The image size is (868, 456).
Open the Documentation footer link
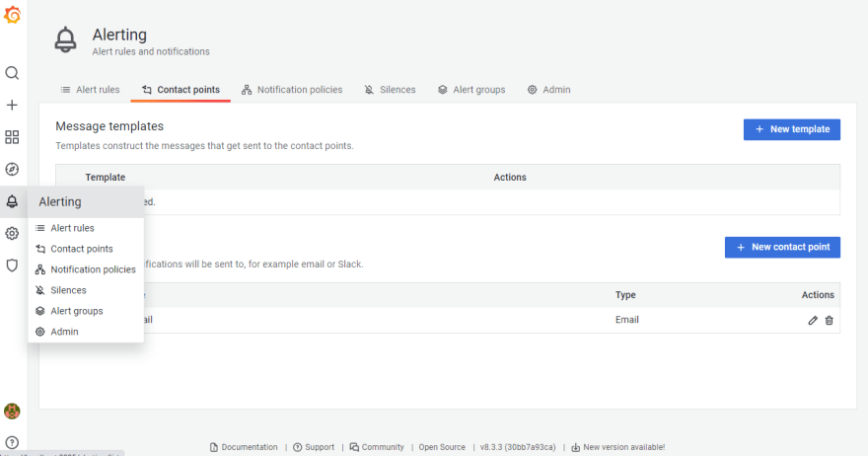point(244,447)
